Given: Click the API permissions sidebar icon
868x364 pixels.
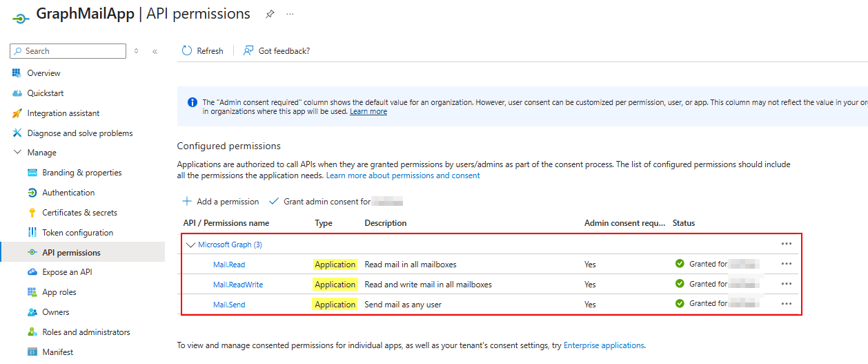Looking at the screenshot, I should click(x=32, y=253).
